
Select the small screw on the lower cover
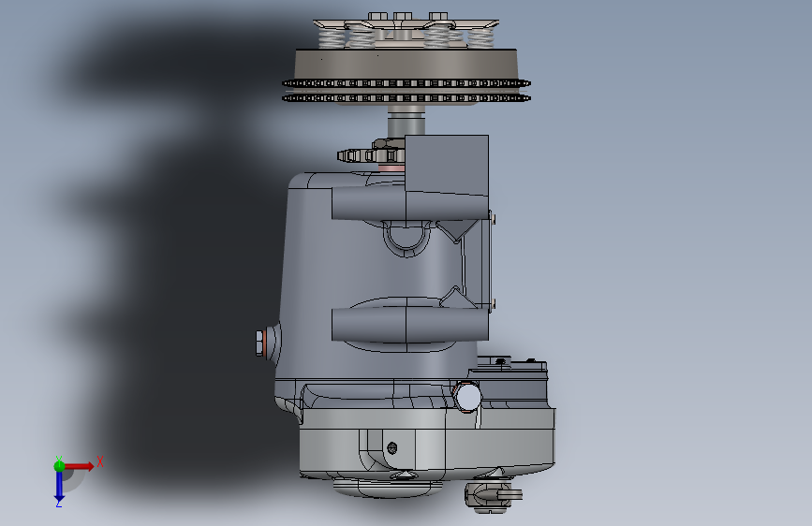[392, 447]
